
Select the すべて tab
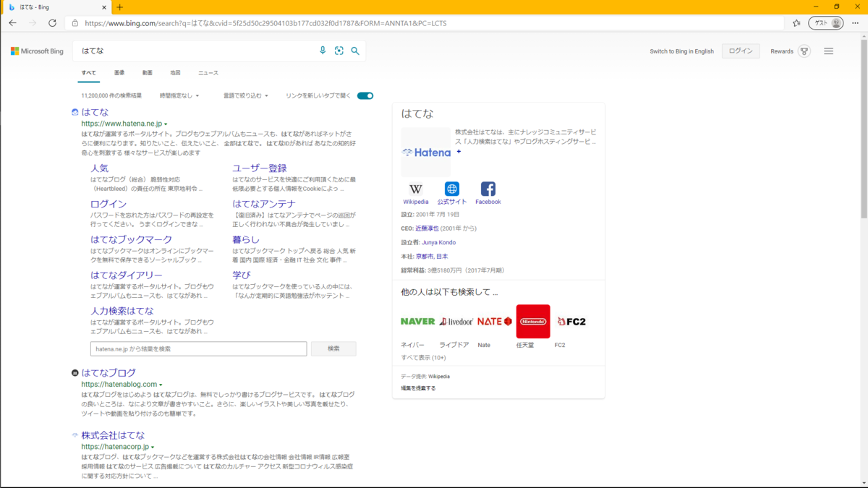pos(88,73)
